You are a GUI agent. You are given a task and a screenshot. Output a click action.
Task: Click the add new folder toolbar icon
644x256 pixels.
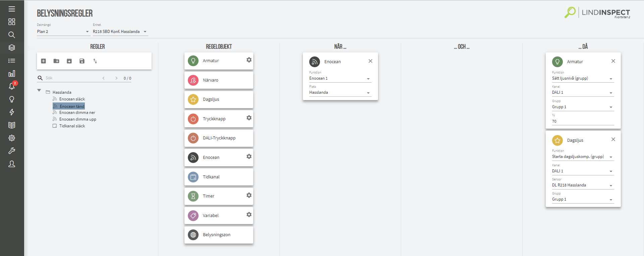[x=56, y=61]
